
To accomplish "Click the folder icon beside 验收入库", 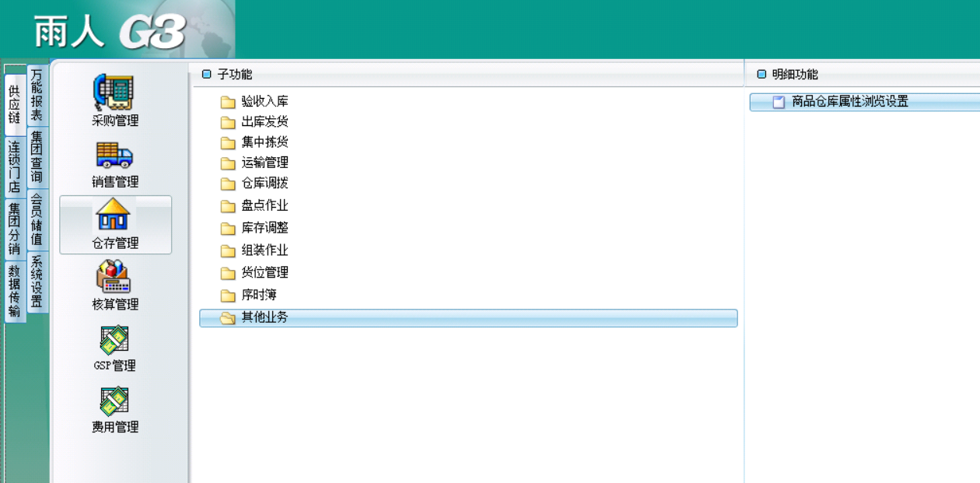I will [228, 102].
